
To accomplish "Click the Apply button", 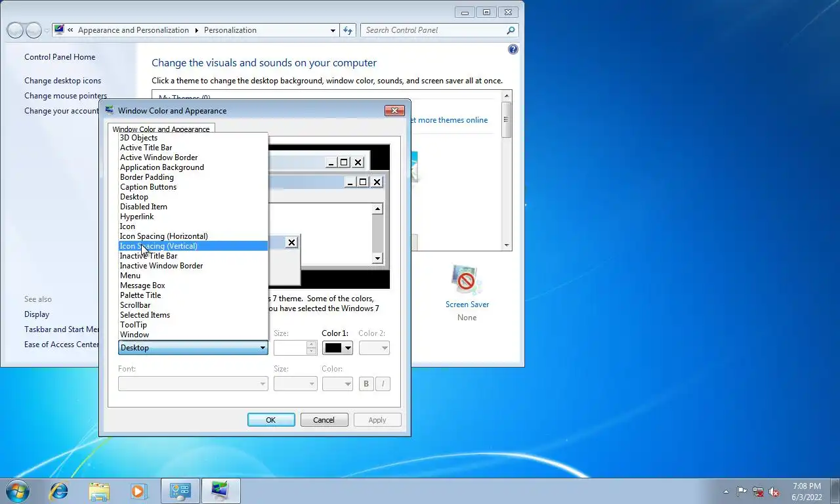I will [377, 420].
